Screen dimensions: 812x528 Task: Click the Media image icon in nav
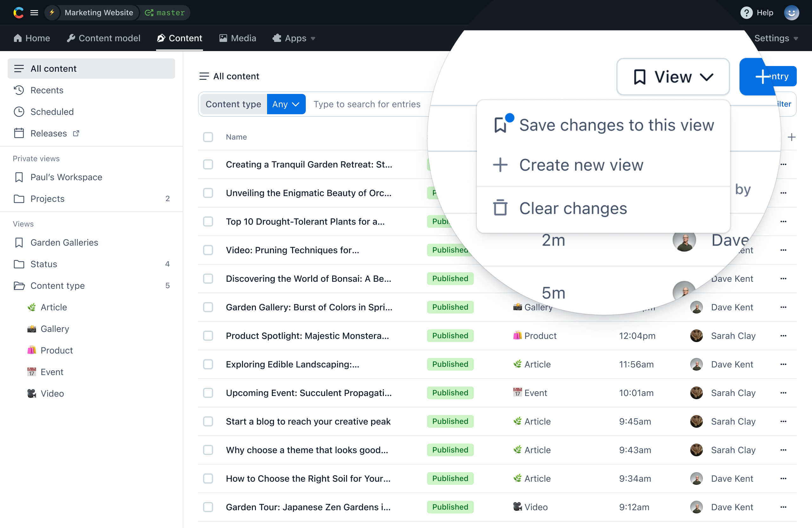[x=223, y=38]
